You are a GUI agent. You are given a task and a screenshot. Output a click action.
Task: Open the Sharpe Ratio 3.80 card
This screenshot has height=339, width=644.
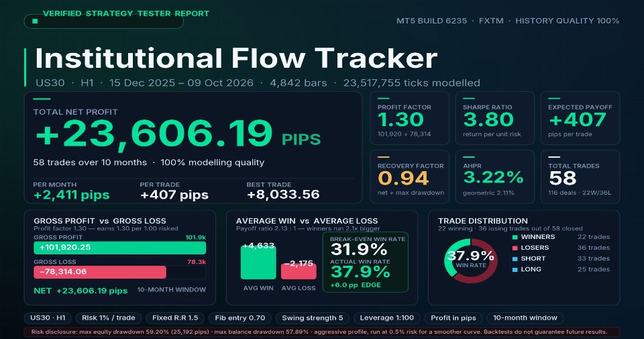pos(495,118)
